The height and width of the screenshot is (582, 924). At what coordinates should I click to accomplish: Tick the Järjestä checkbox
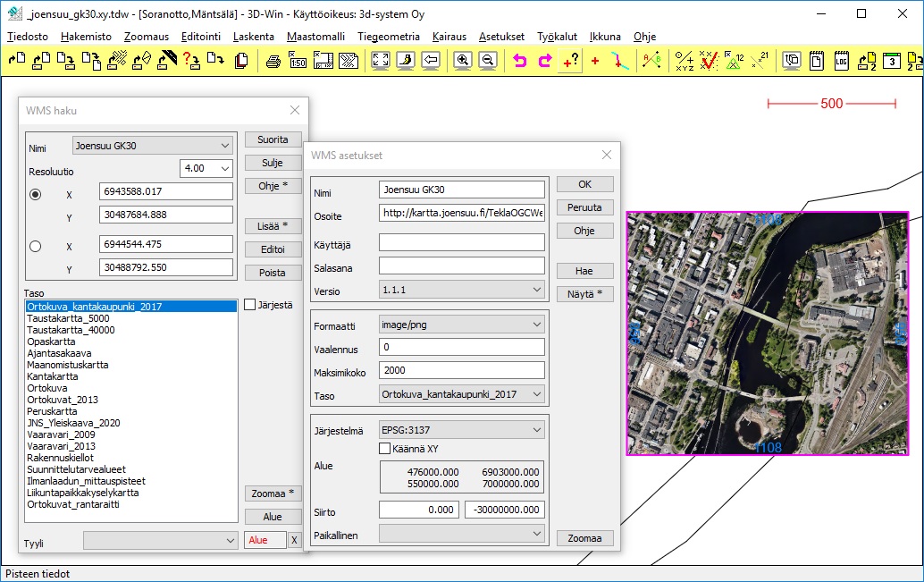click(250, 305)
